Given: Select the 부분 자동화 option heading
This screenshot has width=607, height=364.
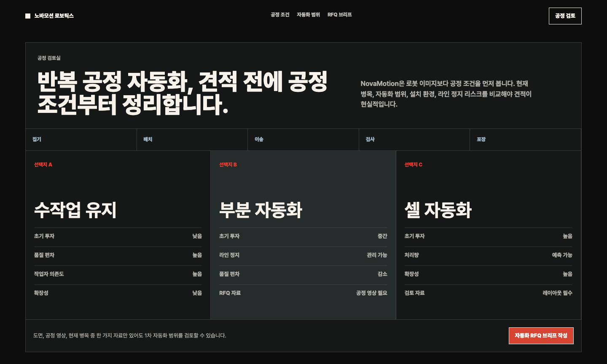Looking at the screenshot, I should 261,210.
